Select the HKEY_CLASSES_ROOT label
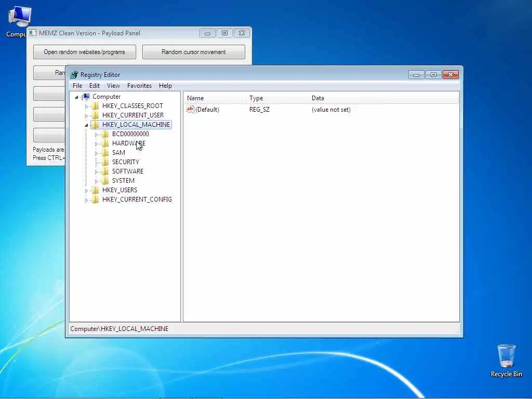The width and height of the screenshot is (532, 399). [132, 106]
